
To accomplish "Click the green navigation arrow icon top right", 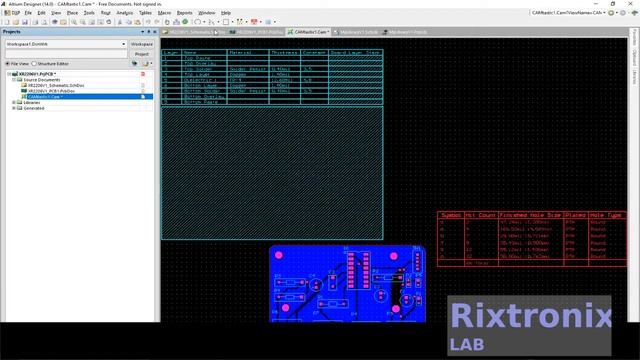I will [635, 13].
